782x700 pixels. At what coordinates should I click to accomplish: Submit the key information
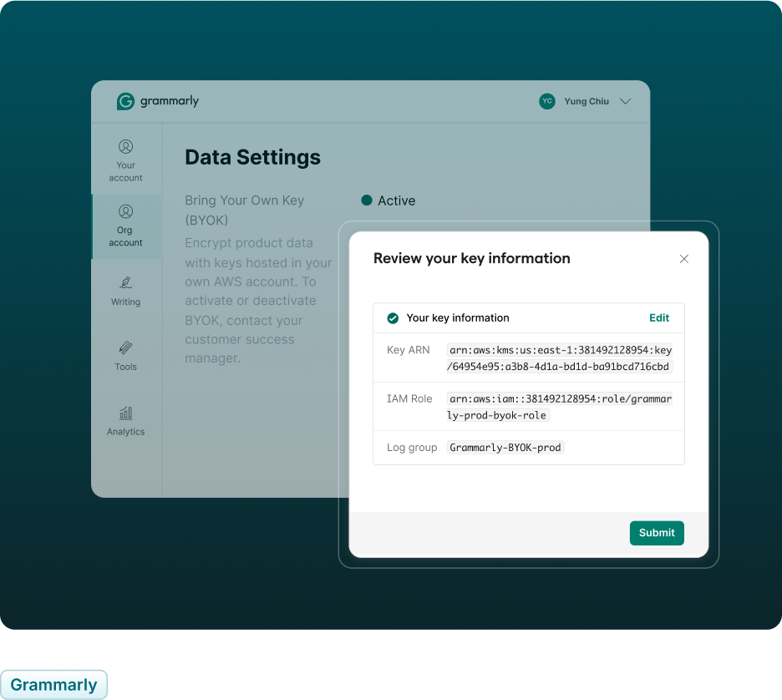(x=657, y=533)
